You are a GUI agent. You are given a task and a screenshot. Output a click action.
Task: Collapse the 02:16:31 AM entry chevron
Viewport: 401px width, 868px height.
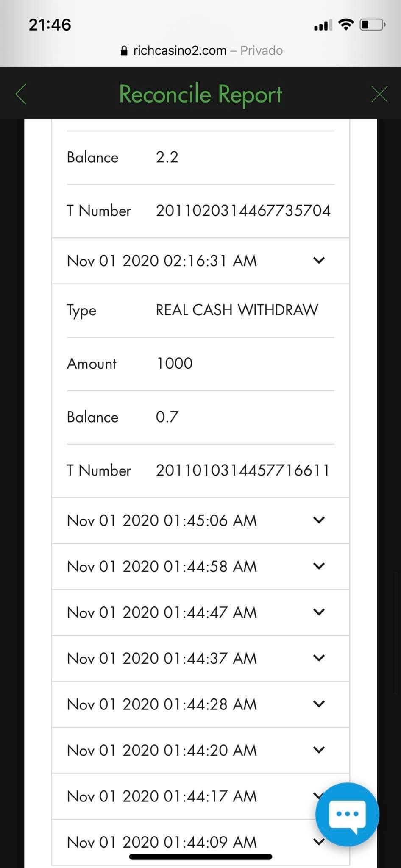(319, 261)
